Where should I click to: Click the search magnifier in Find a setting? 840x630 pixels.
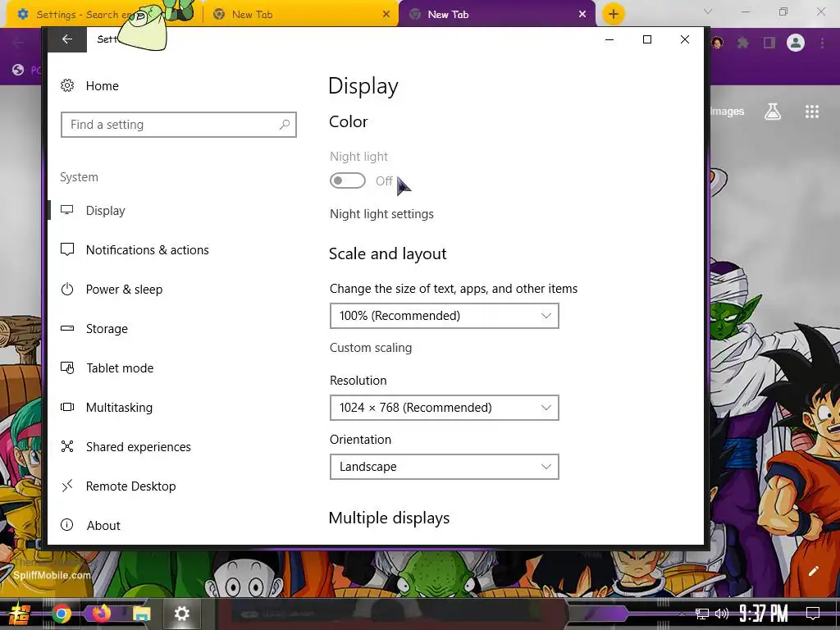point(285,125)
